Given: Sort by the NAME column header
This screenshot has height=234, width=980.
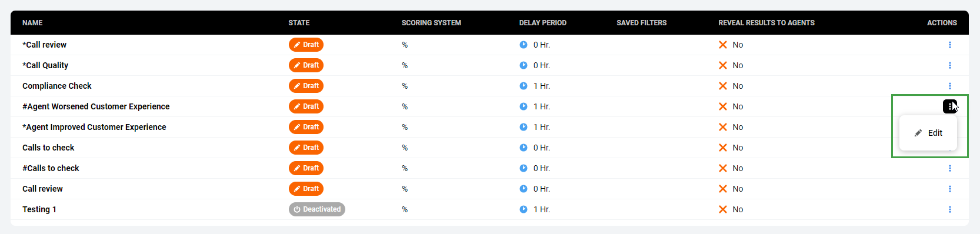Looking at the screenshot, I should coord(32,23).
